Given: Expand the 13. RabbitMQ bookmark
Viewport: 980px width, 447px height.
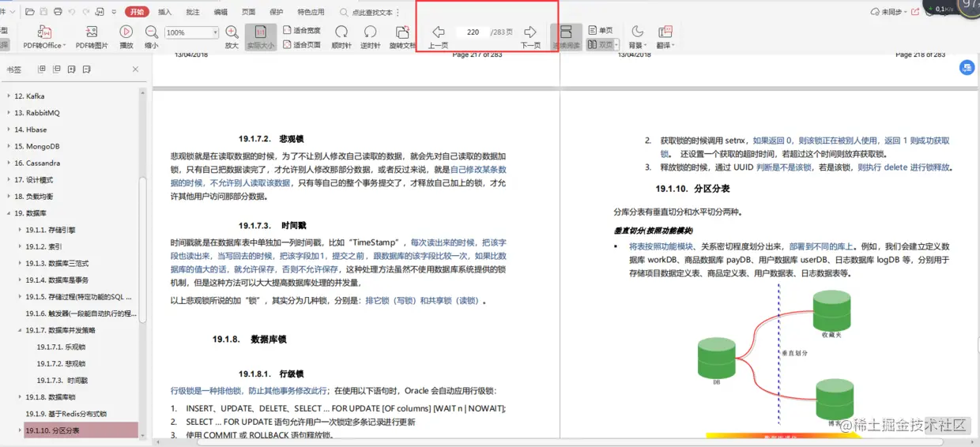Looking at the screenshot, I should 9,113.
